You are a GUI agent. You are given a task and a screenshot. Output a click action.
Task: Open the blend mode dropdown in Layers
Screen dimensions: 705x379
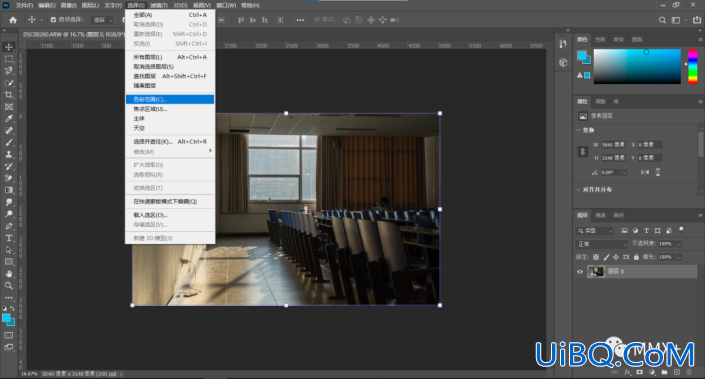pos(602,244)
